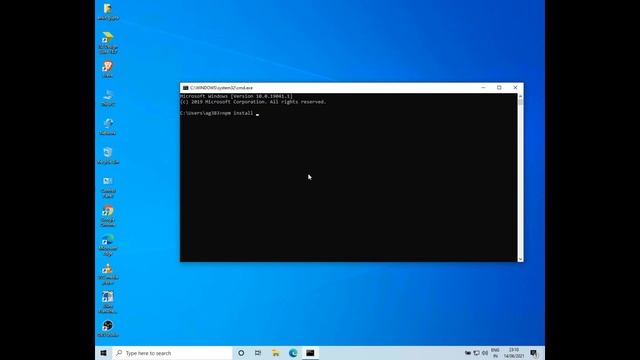640x360 pixels.
Task: Open VLC media player desktop shortcut
Action: coord(108,274)
